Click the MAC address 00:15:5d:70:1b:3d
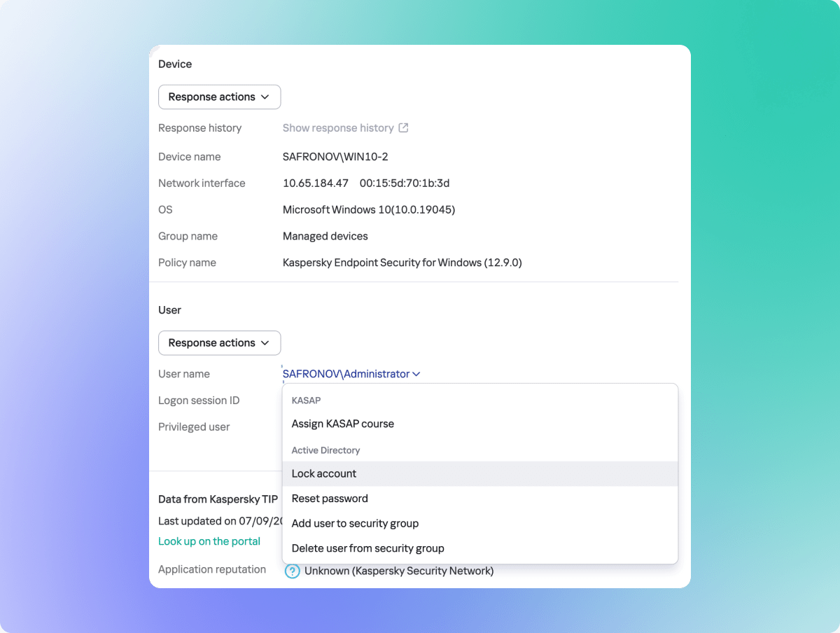 pyautogui.click(x=405, y=183)
